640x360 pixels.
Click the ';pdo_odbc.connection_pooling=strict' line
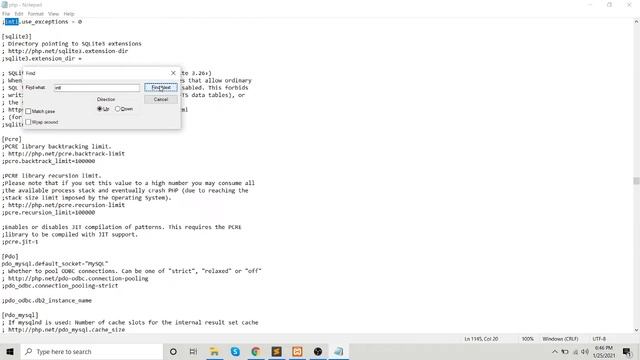(x=60, y=286)
